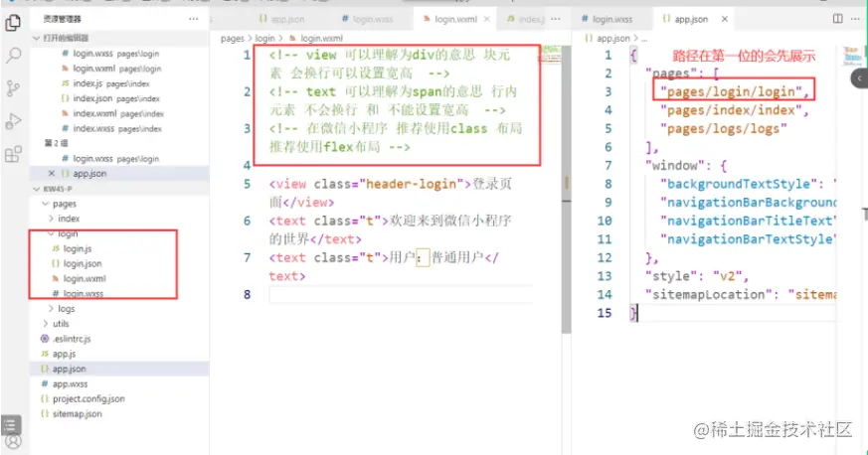868x455 pixels.
Task: Click the "pages/logs/logs" string in app.json
Action: [x=724, y=128]
